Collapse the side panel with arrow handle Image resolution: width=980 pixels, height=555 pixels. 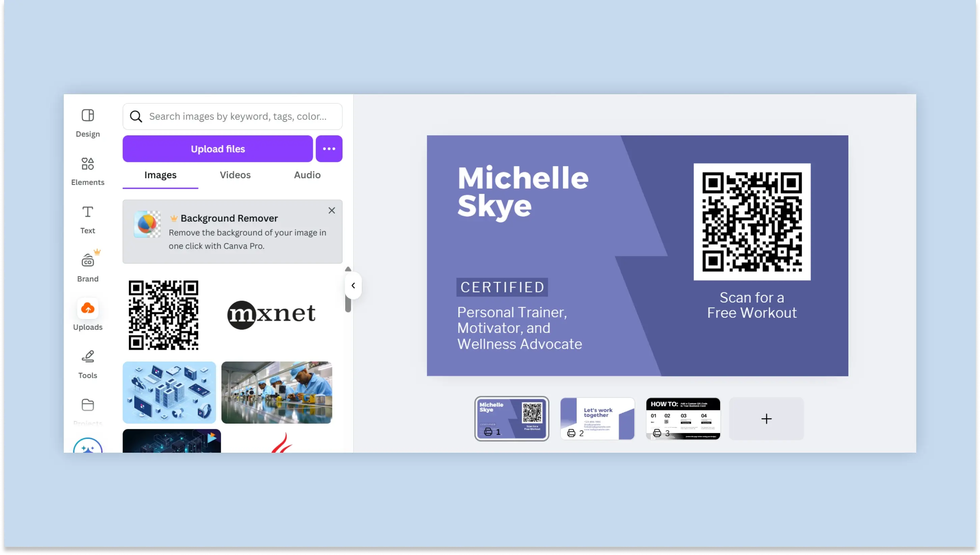(353, 286)
